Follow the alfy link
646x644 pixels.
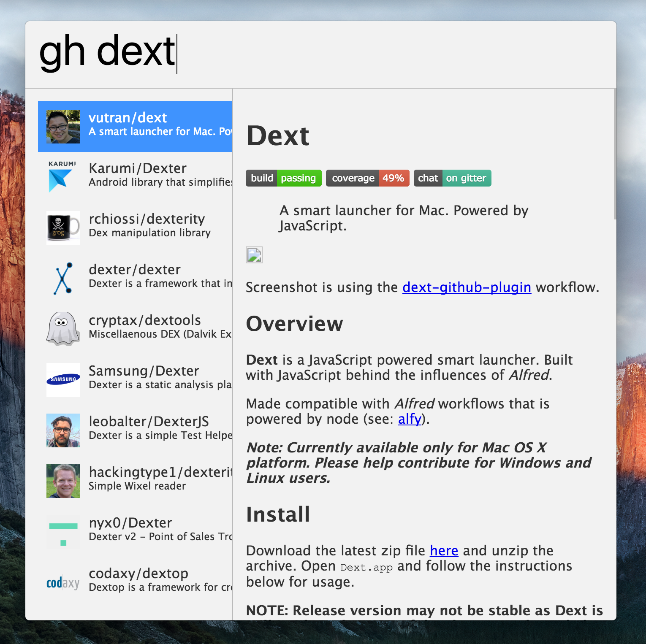410,419
